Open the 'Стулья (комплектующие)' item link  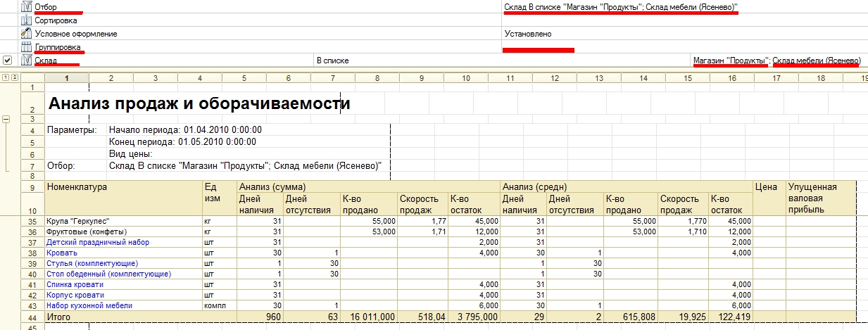click(x=92, y=263)
